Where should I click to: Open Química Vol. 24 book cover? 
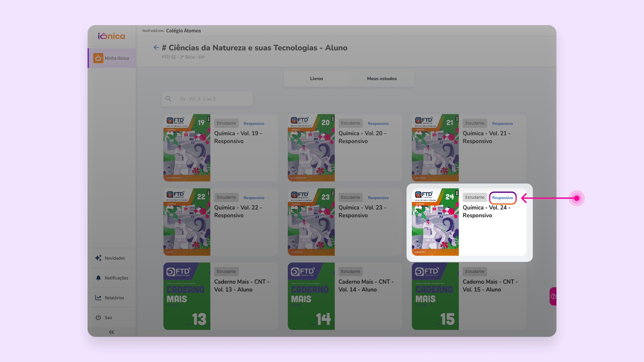[435, 222]
